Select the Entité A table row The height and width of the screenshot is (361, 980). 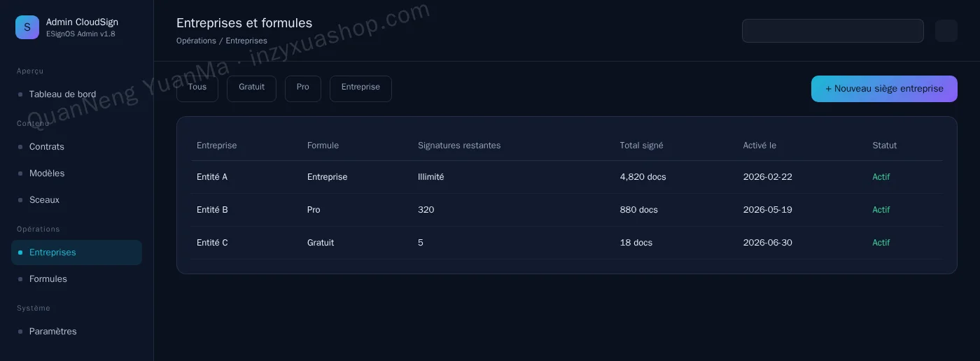coord(567,177)
